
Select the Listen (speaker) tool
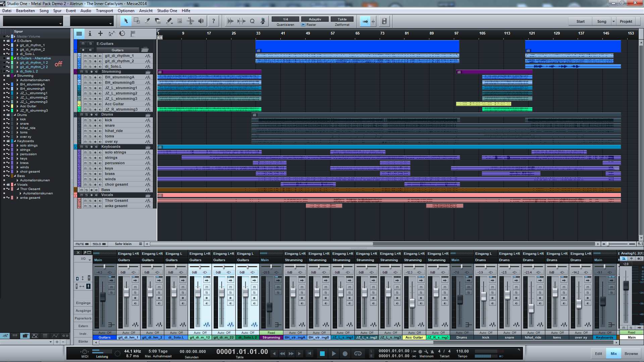pyautogui.click(x=201, y=21)
